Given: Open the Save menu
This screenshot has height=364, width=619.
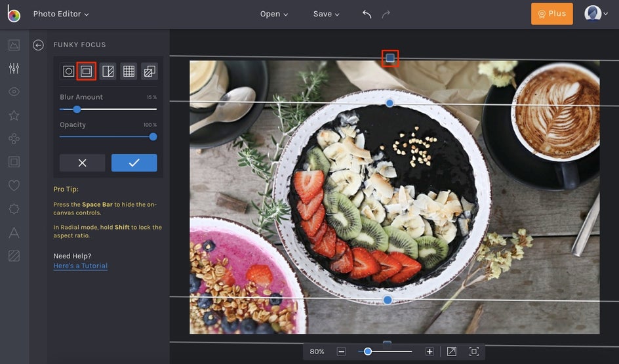Looking at the screenshot, I should pyautogui.click(x=326, y=14).
